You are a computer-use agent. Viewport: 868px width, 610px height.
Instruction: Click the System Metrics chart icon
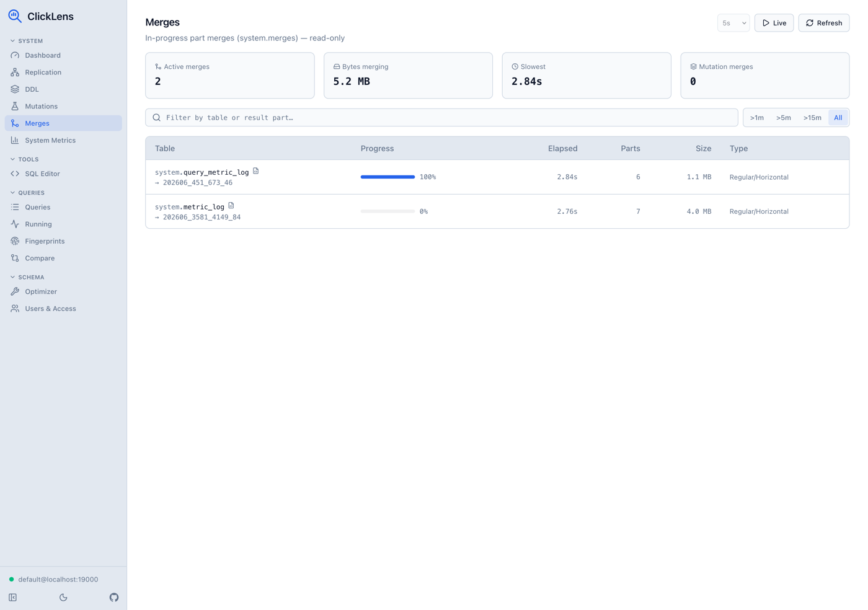click(15, 140)
